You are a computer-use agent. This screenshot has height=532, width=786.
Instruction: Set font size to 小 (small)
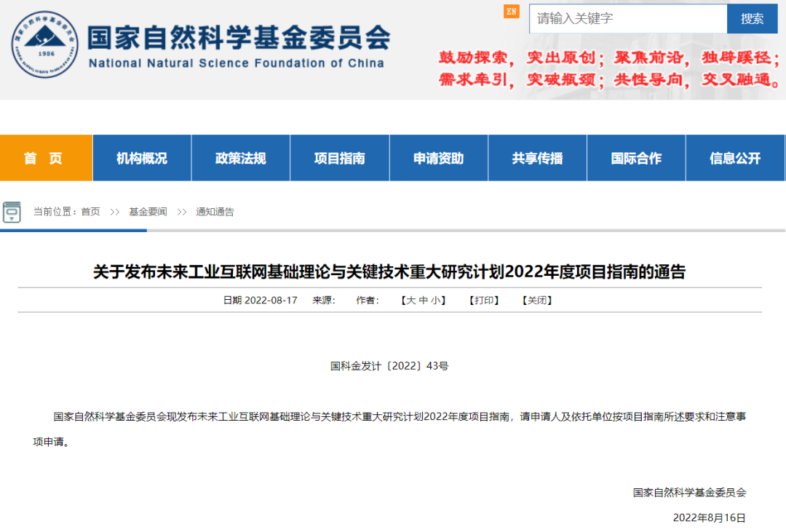coord(436,301)
